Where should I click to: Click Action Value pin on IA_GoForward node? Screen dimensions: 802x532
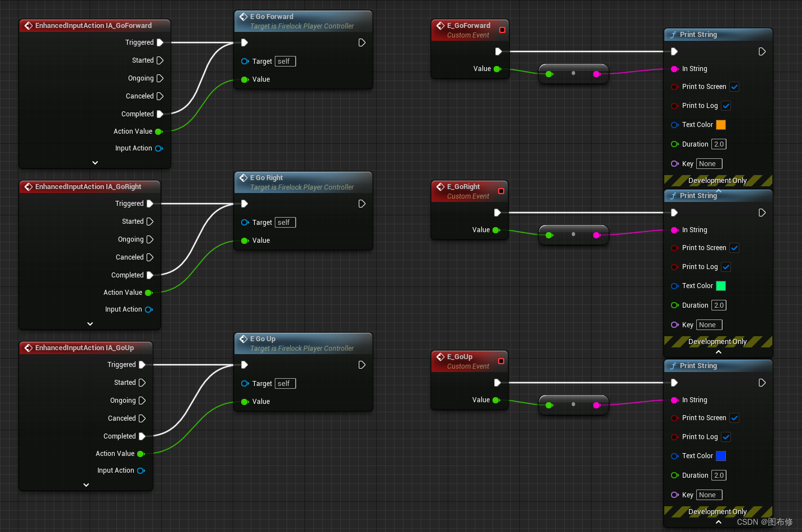coord(159,131)
